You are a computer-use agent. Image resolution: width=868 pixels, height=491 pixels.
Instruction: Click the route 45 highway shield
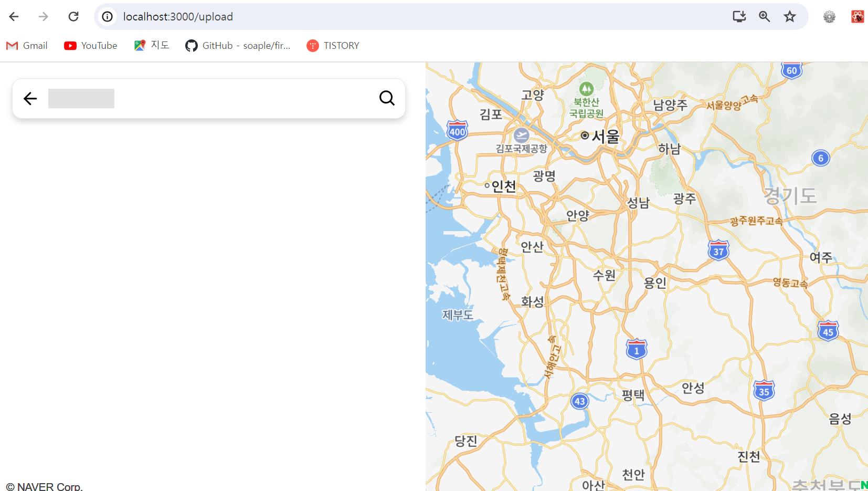click(828, 331)
